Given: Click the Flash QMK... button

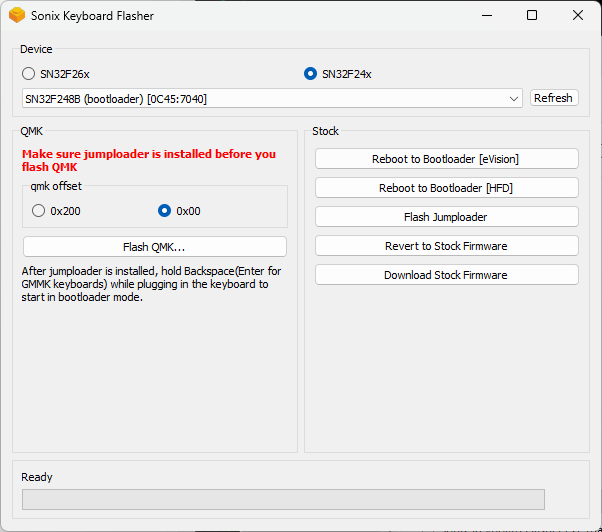Looking at the screenshot, I should point(155,247).
